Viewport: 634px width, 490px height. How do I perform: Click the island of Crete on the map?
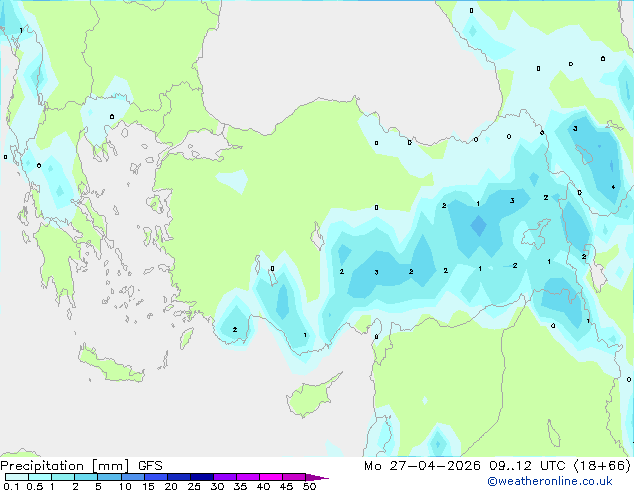[x=111, y=366]
